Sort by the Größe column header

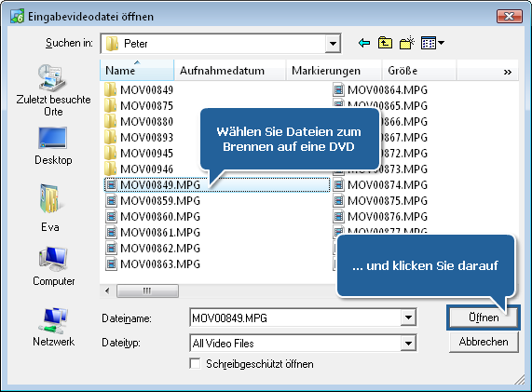[x=419, y=70]
